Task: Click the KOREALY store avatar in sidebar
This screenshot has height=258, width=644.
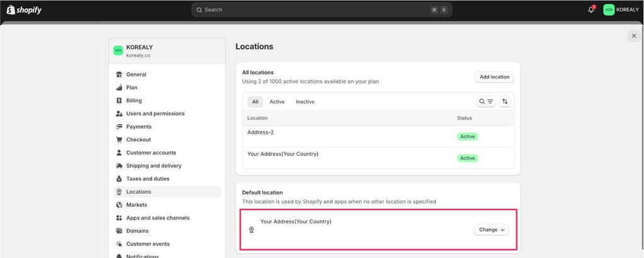Action: click(118, 50)
